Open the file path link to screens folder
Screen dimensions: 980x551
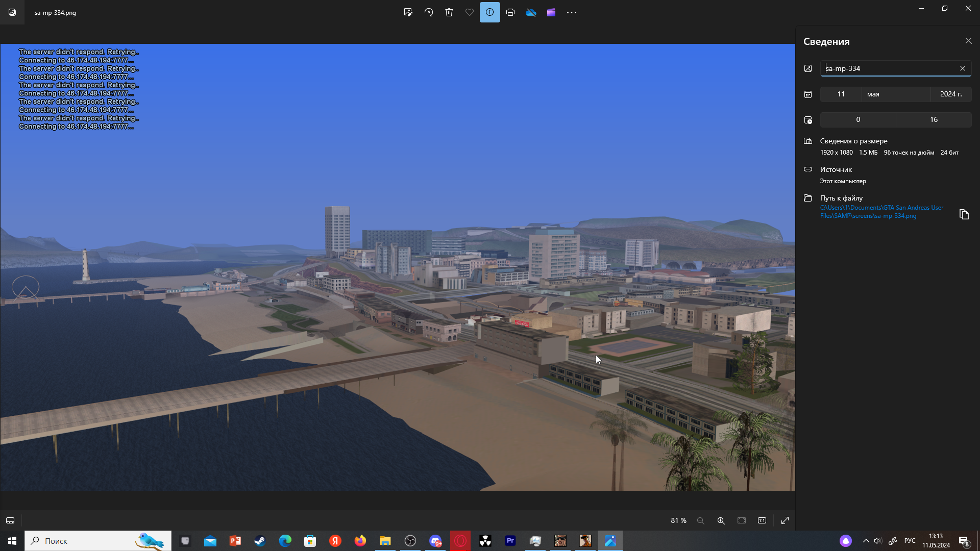tap(881, 212)
